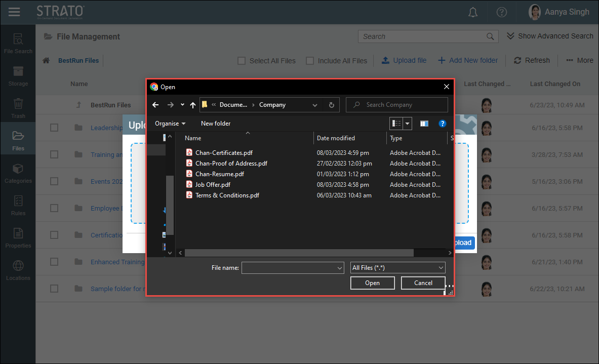The height and width of the screenshot is (364, 599).
Task: Expand the view options dropdown arrow
Action: pos(408,124)
